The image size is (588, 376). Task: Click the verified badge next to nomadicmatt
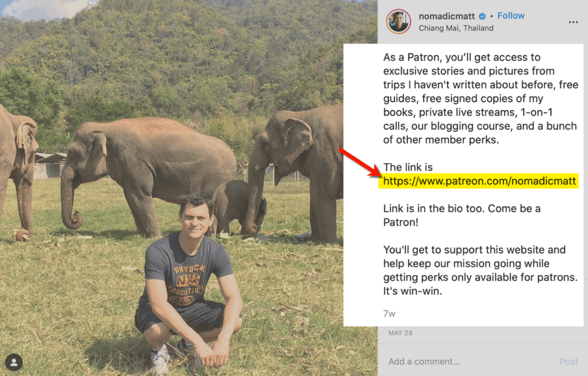tap(483, 16)
